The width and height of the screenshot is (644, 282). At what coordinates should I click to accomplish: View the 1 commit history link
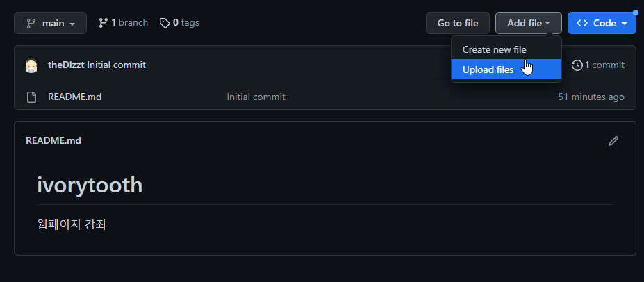pos(598,65)
